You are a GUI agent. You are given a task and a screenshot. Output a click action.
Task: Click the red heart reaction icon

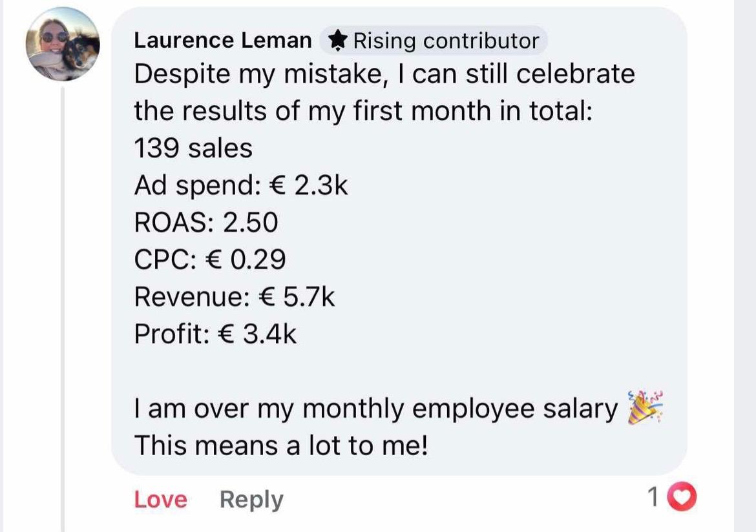tap(682, 497)
